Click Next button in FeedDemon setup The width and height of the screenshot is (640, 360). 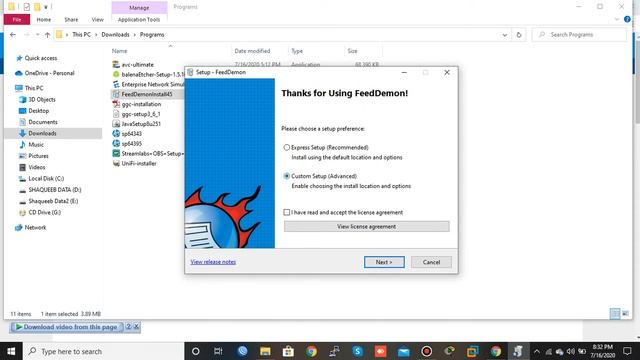[x=384, y=262]
